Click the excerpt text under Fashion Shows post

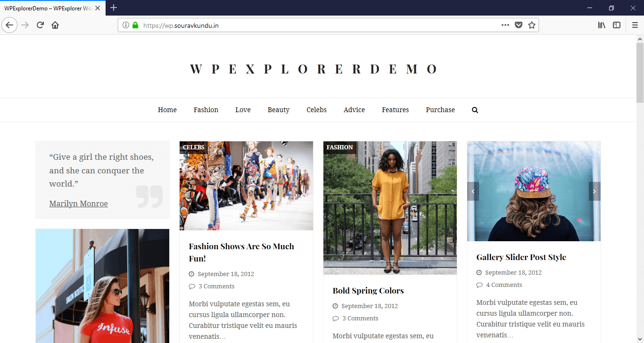click(243, 320)
